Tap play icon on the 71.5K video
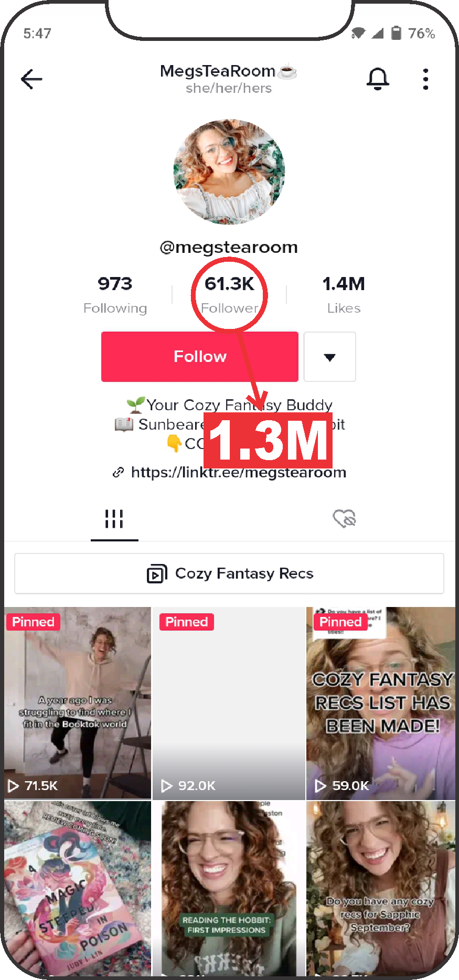The height and width of the screenshot is (980, 459). coord(14,785)
